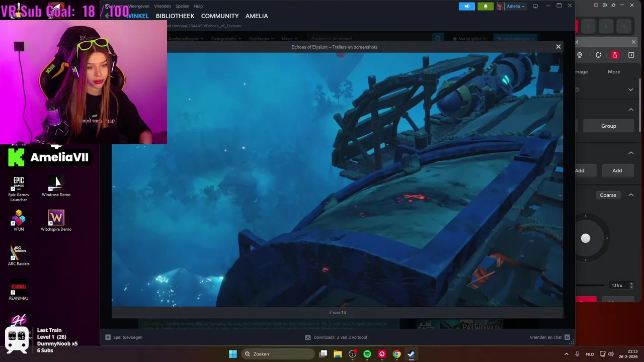Click the Group button in side panel

coord(608,126)
